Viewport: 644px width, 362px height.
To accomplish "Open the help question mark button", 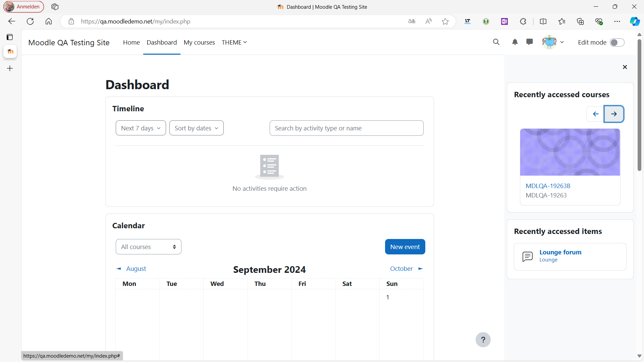I will coord(483,340).
